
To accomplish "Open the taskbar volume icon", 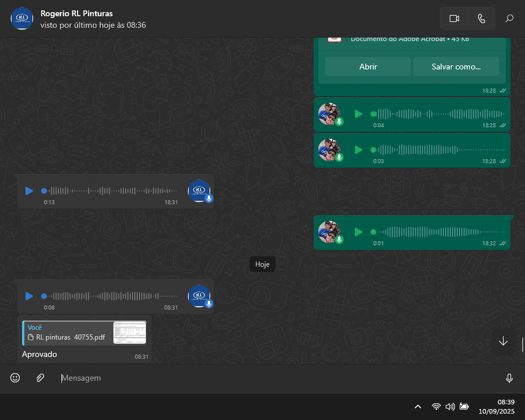I will 450,407.
